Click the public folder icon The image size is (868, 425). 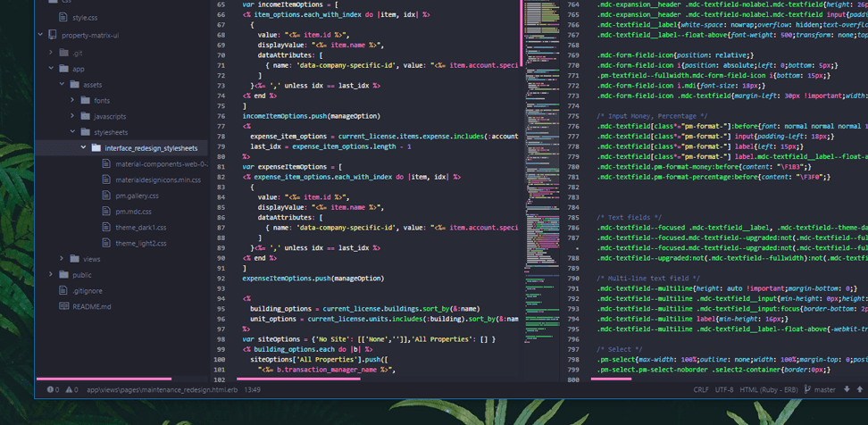[x=63, y=275]
